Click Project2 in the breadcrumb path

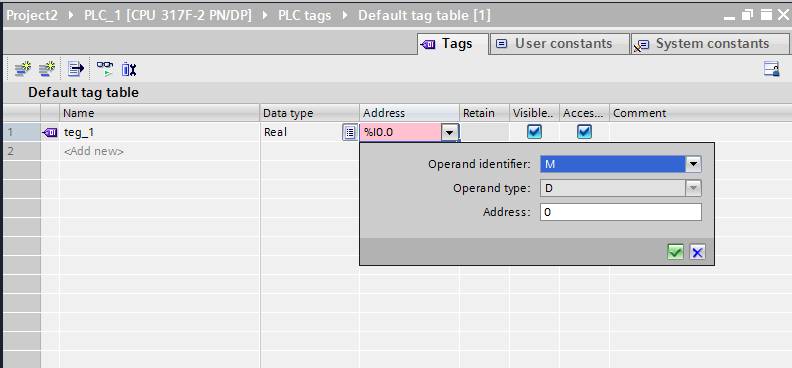[32, 16]
